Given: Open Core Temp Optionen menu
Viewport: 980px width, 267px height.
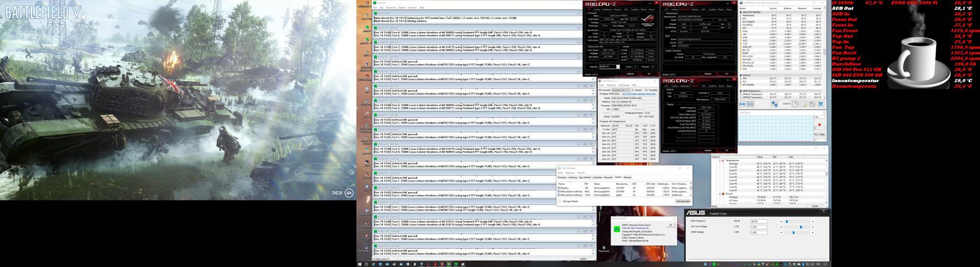Looking at the screenshot, I should pyautogui.click(x=612, y=85).
